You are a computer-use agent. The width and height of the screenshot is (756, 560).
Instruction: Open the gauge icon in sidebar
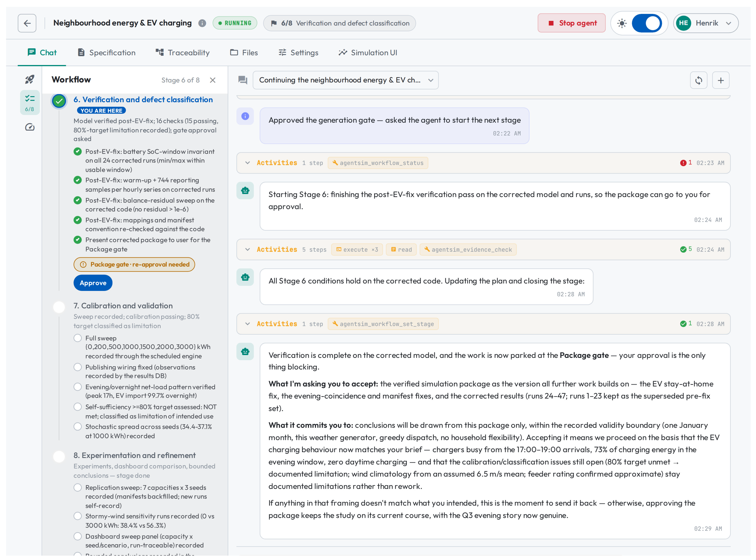(x=30, y=127)
